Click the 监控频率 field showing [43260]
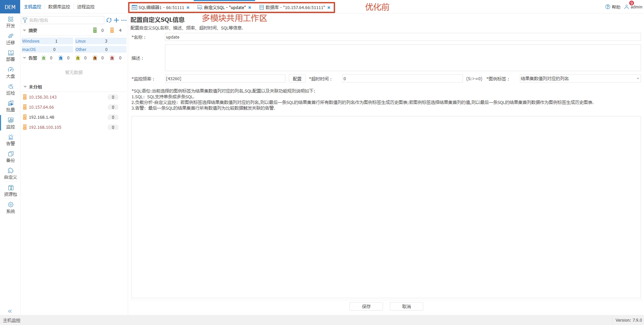The width and height of the screenshot is (644, 325). 225,78
